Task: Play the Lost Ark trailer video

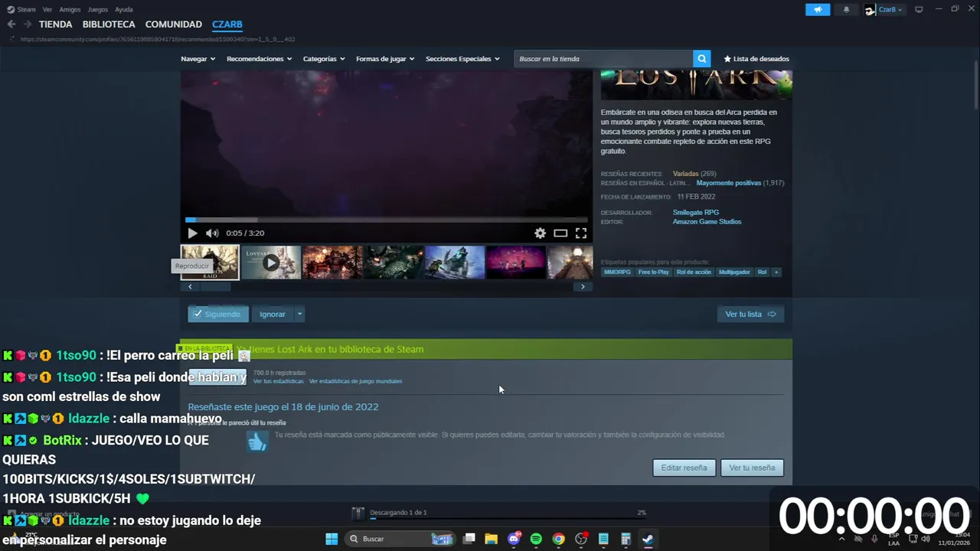Action: pyautogui.click(x=192, y=233)
